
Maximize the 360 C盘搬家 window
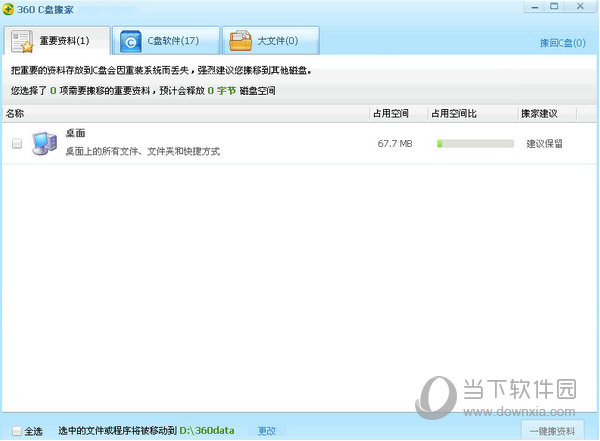(x=554, y=7)
